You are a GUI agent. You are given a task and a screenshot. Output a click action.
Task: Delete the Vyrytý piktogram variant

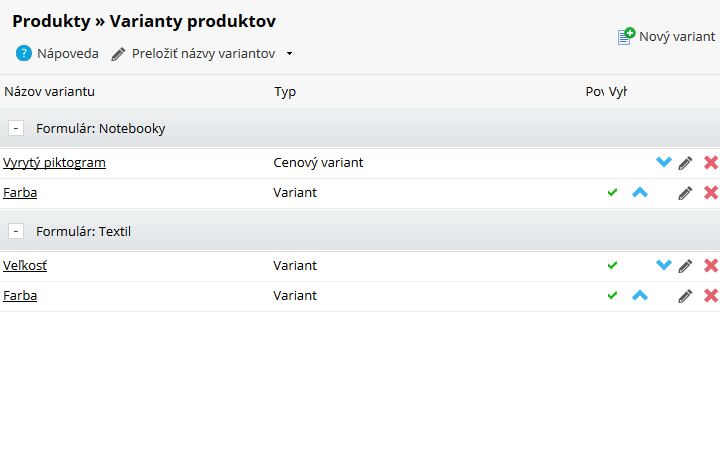coord(711,163)
